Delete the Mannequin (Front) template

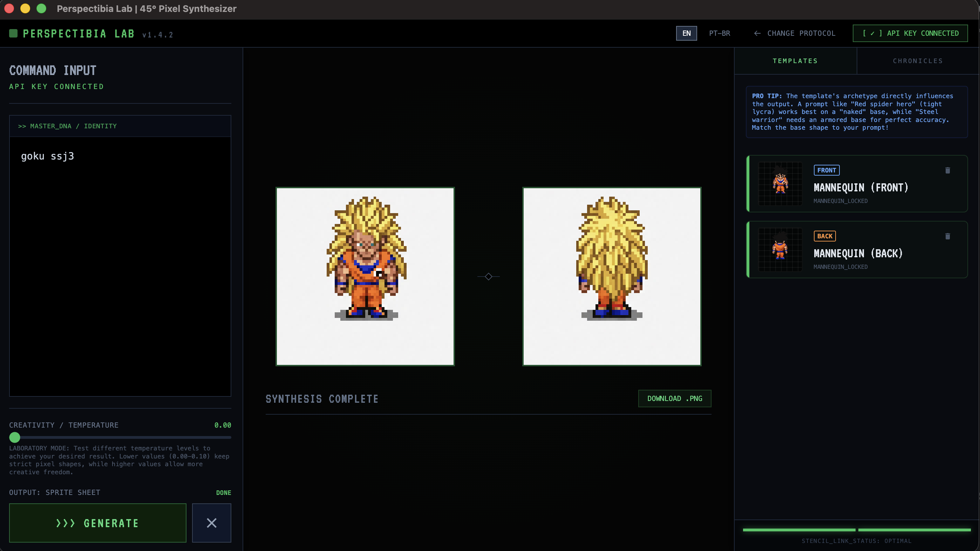947,170
